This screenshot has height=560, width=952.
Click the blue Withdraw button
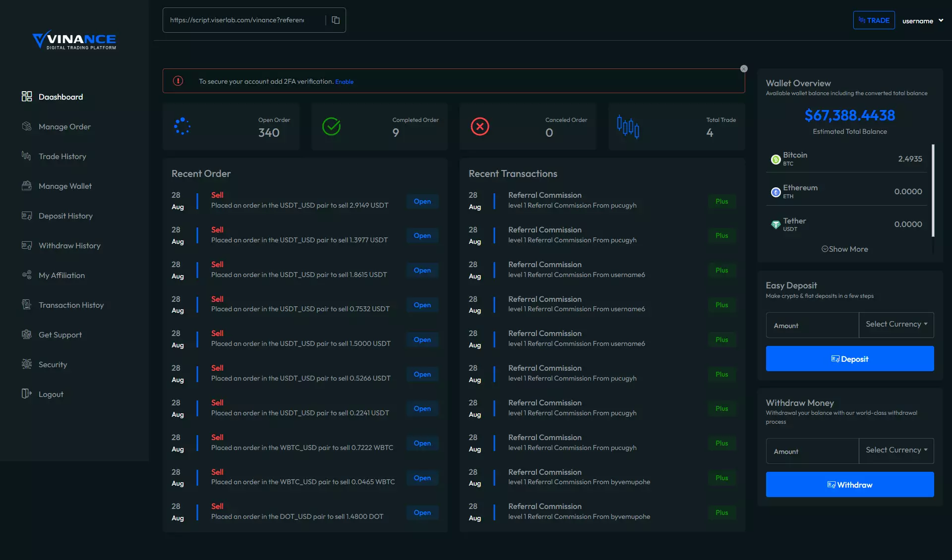850,485
